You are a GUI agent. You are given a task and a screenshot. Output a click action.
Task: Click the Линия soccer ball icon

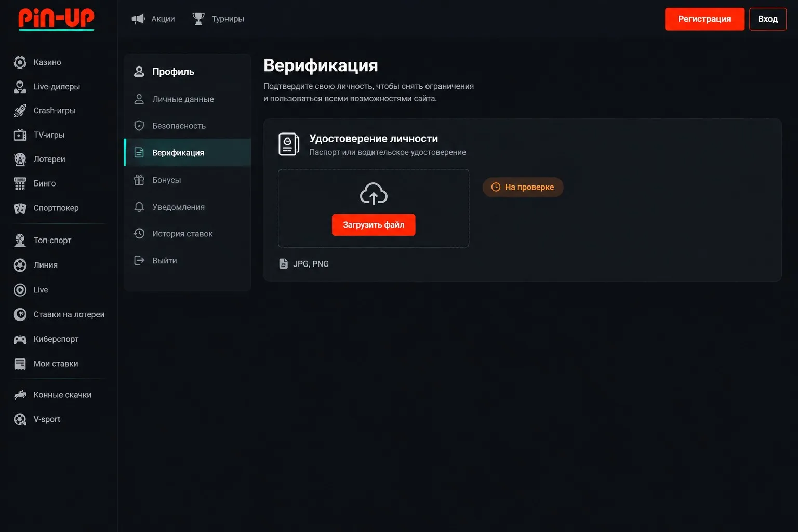point(20,265)
